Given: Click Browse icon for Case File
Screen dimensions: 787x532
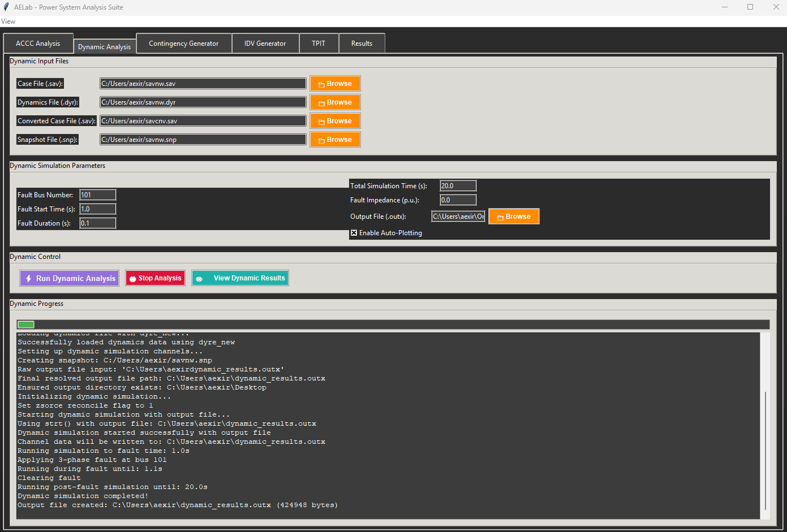Looking at the screenshot, I should click(321, 84).
